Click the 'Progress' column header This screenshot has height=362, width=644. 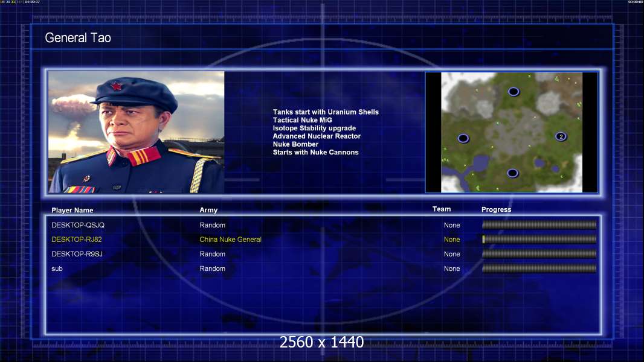point(496,209)
